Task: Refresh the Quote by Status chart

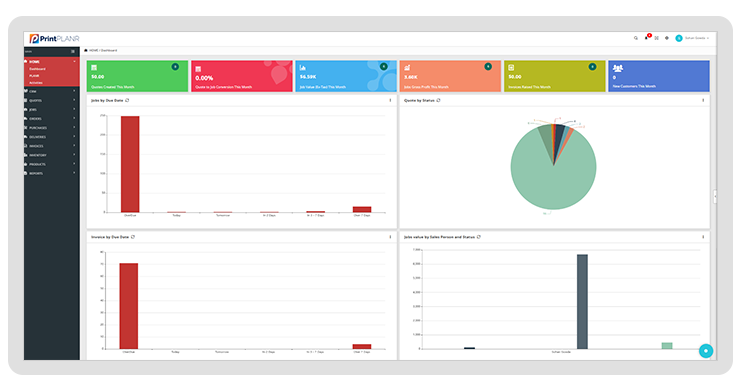Action: (x=439, y=100)
